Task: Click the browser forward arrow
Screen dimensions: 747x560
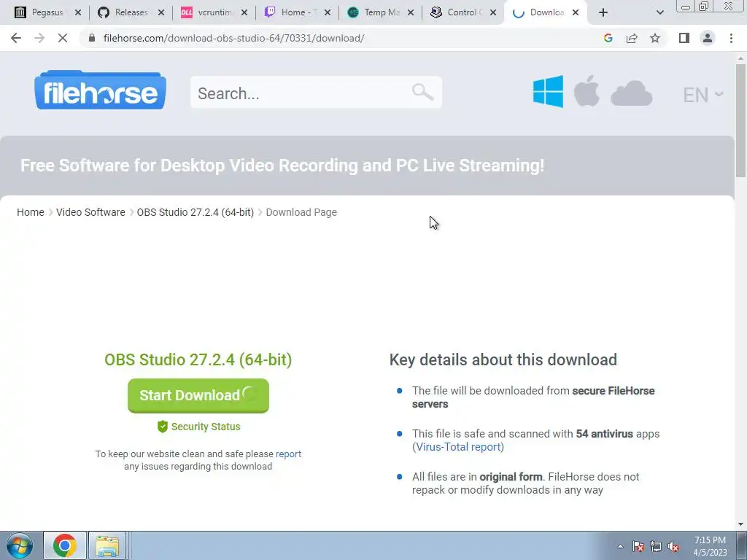Action: pyautogui.click(x=39, y=38)
